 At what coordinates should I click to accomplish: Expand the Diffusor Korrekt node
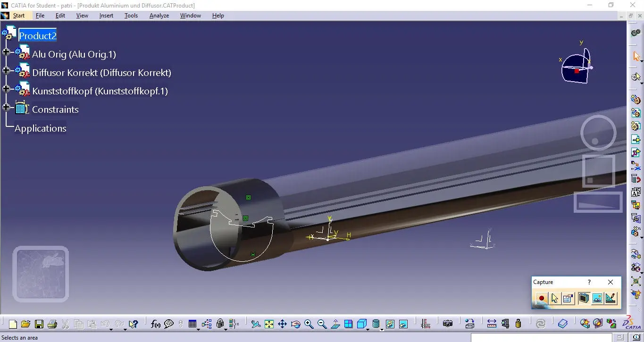click(6, 70)
